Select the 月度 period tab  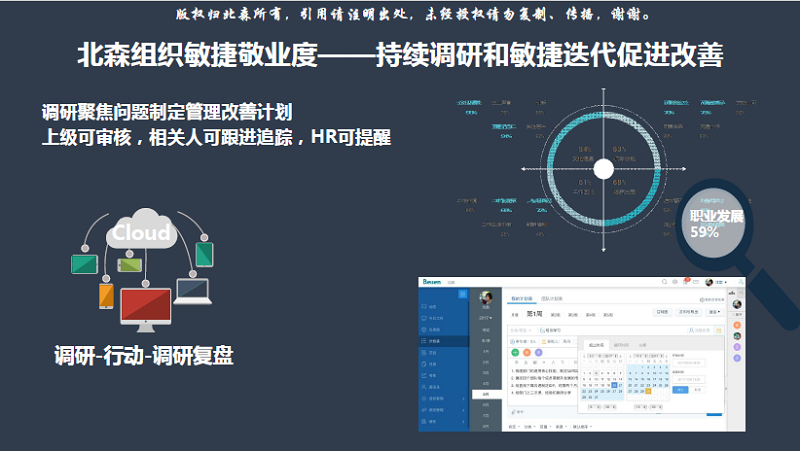point(515,315)
